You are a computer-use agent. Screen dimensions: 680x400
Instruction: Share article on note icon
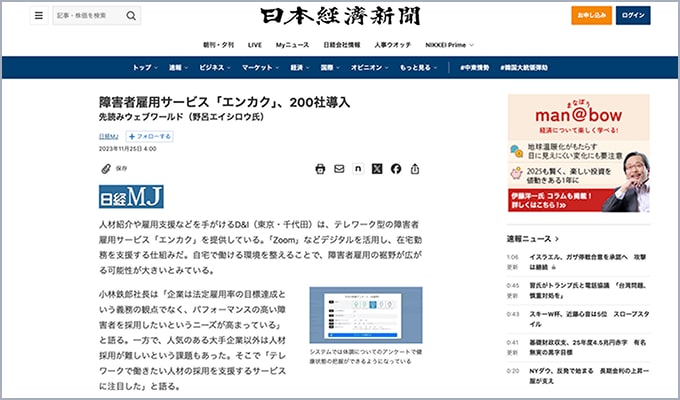point(358,169)
